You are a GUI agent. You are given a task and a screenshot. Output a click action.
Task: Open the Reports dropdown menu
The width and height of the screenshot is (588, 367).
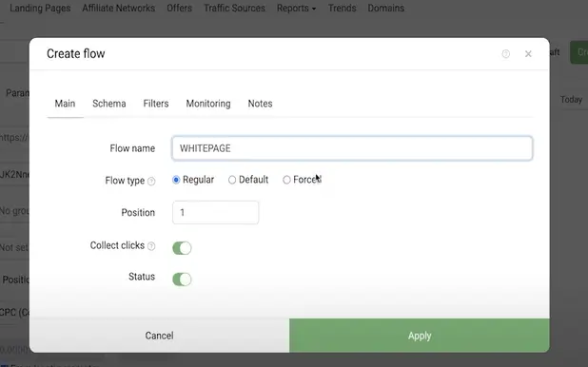coord(296,8)
